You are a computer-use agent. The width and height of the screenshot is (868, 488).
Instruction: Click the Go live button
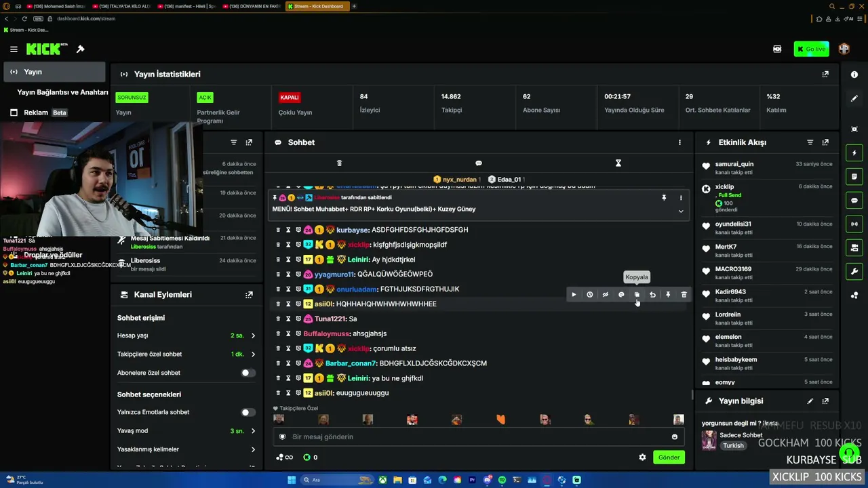pos(812,49)
